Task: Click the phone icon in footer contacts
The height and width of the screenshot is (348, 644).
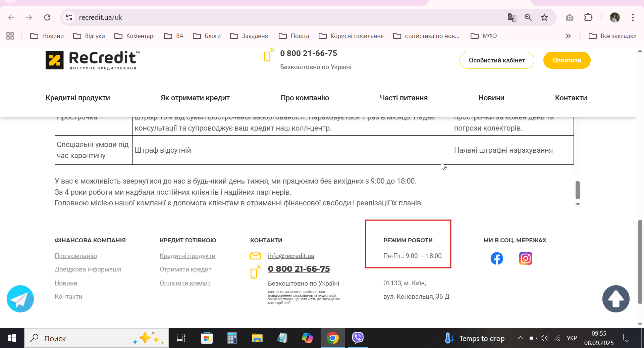Action: pyautogui.click(x=256, y=272)
